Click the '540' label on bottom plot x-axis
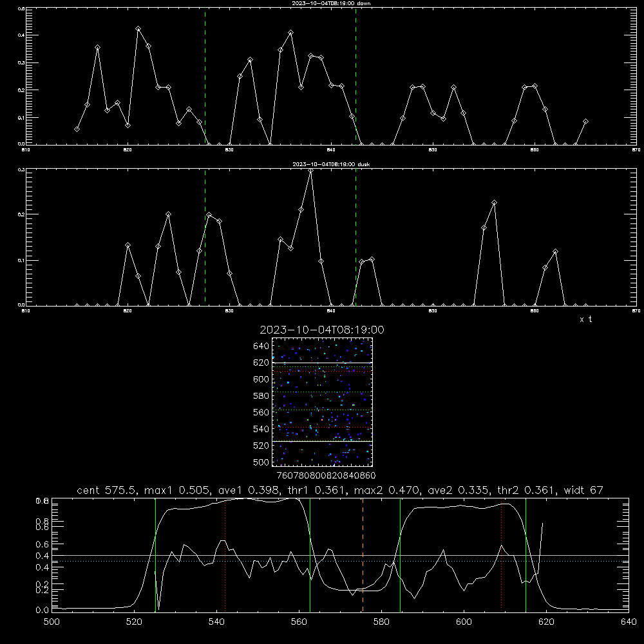Image resolution: width=644 pixels, height=644 pixels. click(216, 622)
